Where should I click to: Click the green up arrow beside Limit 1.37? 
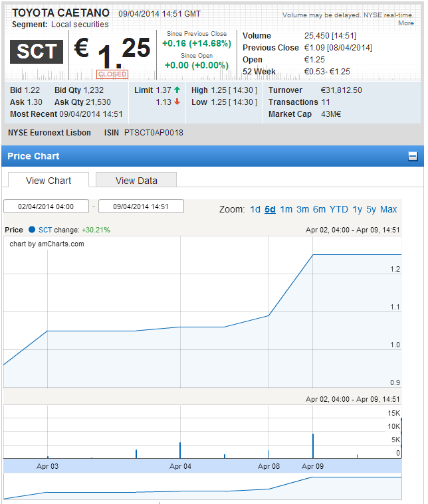pyautogui.click(x=177, y=90)
